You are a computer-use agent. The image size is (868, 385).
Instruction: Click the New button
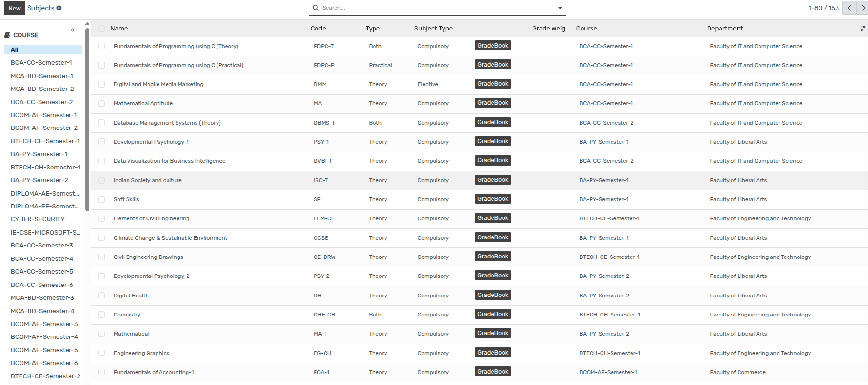tap(14, 8)
